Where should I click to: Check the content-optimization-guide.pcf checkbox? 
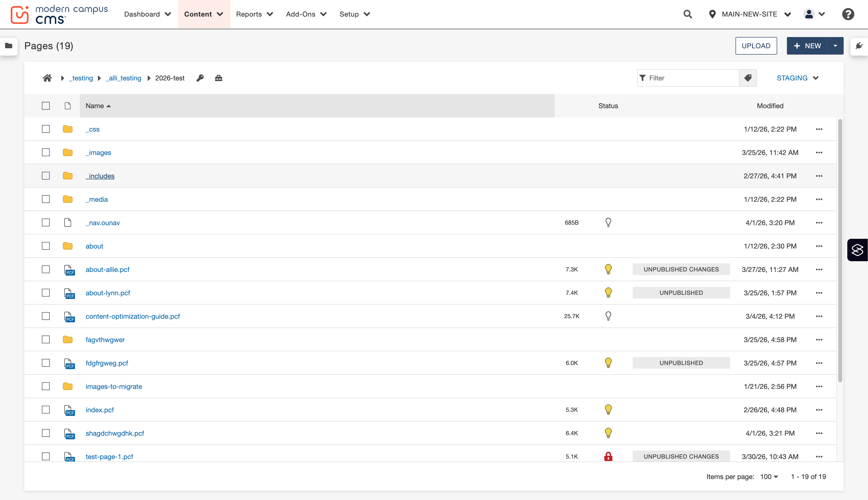(46, 316)
